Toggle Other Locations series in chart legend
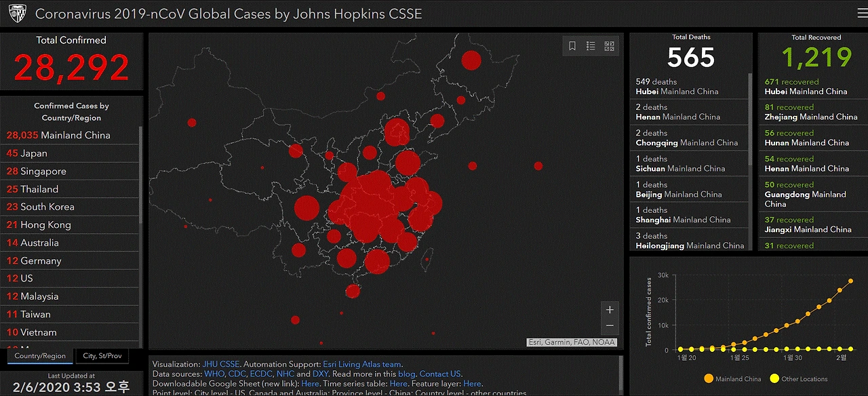Viewport: 868px width, 396px height. click(x=799, y=379)
